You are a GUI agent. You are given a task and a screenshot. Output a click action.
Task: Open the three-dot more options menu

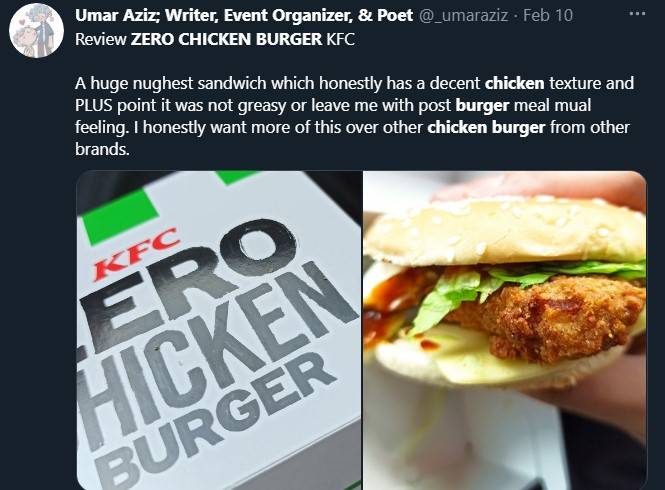pos(637,14)
